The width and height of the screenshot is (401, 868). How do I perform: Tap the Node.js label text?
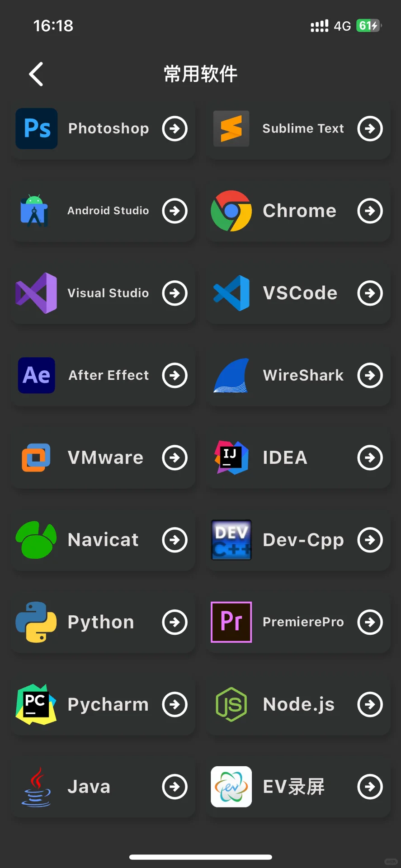(299, 704)
